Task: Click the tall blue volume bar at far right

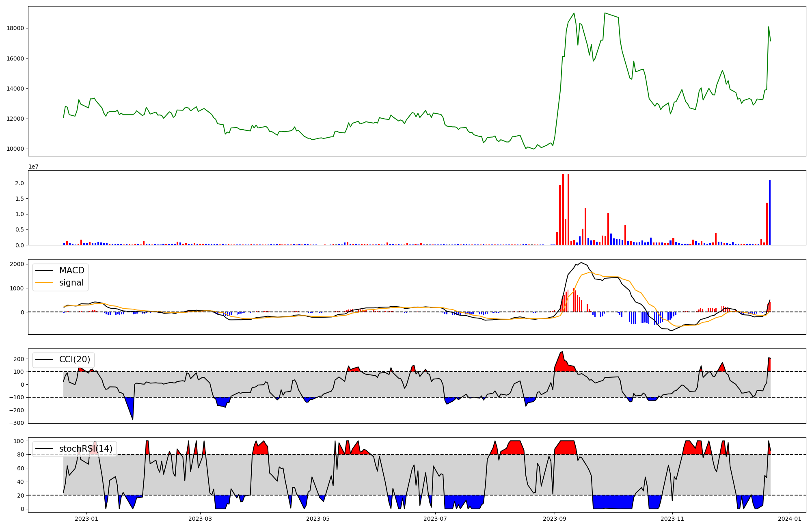Action: pyautogui.click(x=769, y=212)
